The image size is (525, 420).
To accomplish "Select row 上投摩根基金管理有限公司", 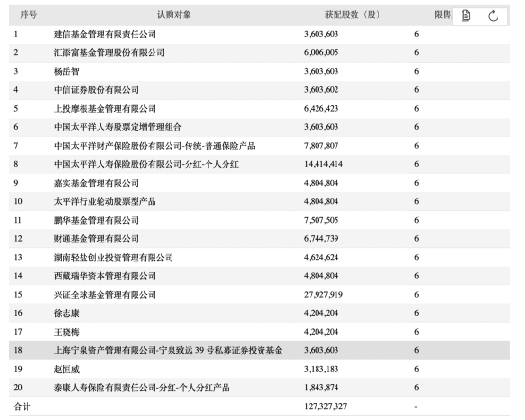I will [260, 108].
